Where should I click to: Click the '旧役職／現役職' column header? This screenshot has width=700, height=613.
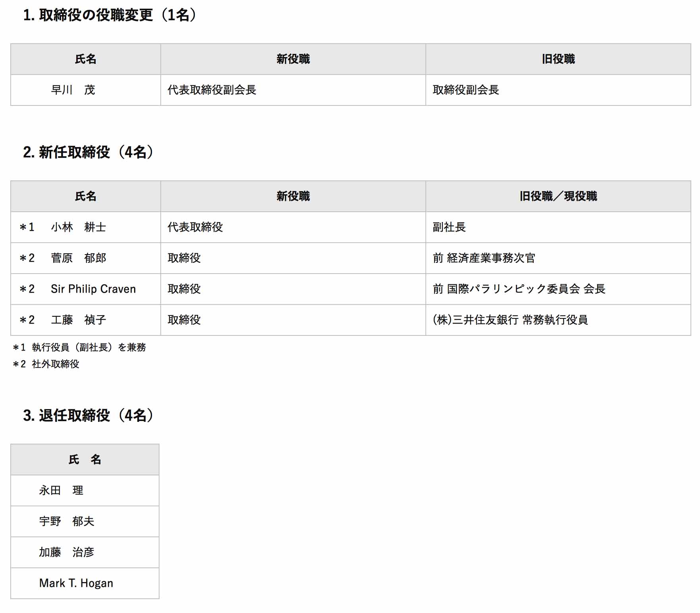[x=558, y=196]
